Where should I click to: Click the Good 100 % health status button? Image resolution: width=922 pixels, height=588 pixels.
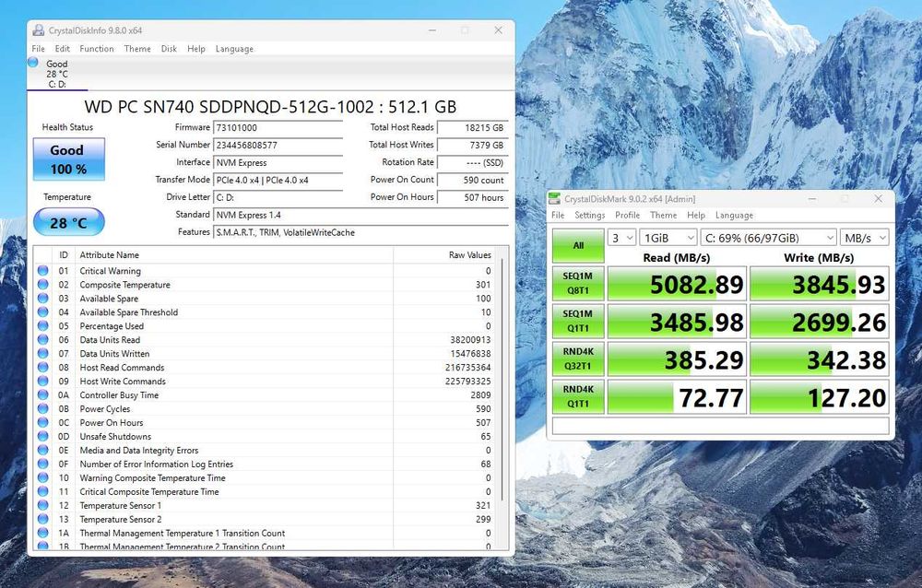coord(69,159)
